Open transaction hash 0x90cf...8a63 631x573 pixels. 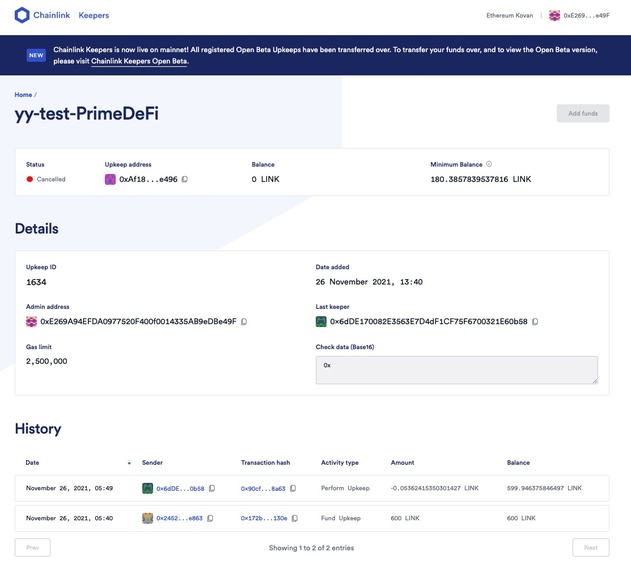[263, 488]
